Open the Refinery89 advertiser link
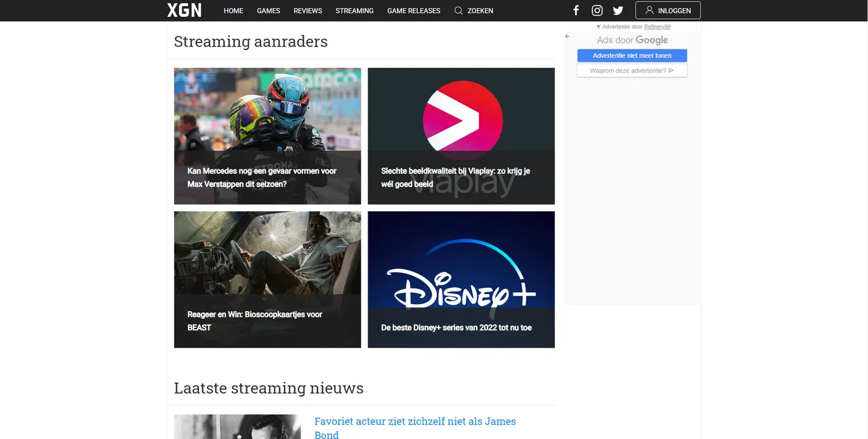Image resolution: width=868 pixels, height=439 pixels. [x=657, y=27]
